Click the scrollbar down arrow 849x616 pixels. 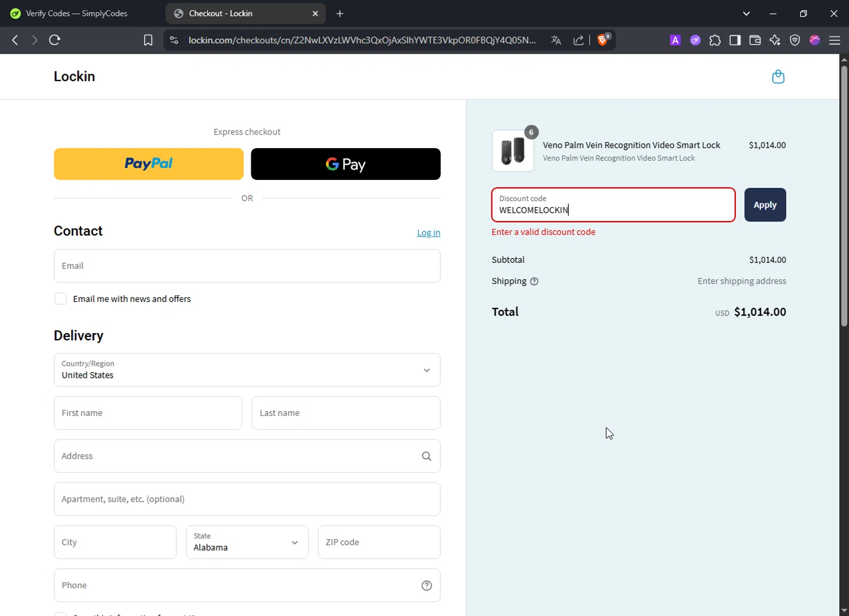point(844,611)
